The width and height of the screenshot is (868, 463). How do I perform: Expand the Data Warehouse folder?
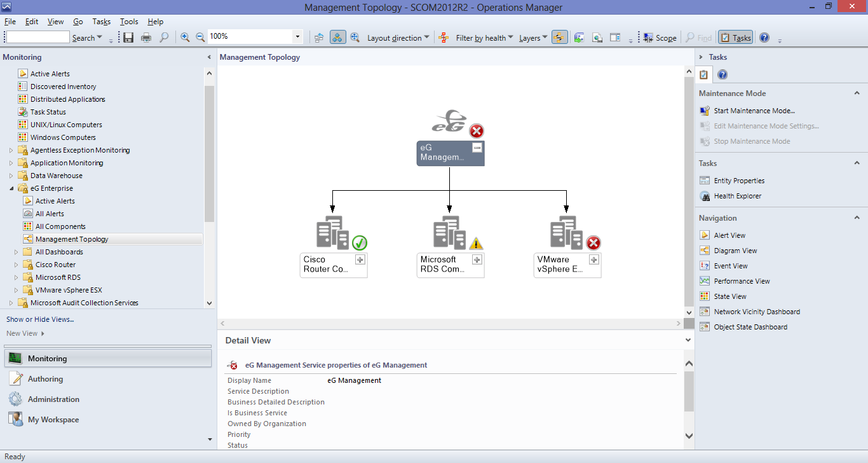pos(11,176)
